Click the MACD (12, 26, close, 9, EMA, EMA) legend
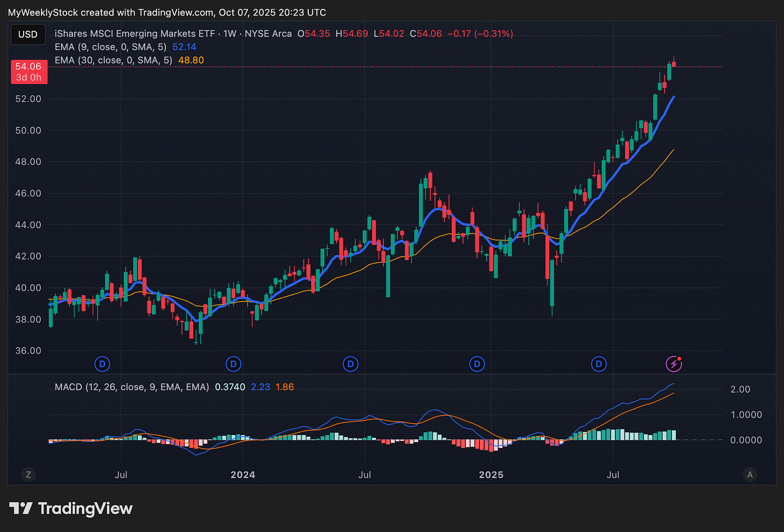The height and width of the screenshot is (532, 784). click(x=132, y=387)
